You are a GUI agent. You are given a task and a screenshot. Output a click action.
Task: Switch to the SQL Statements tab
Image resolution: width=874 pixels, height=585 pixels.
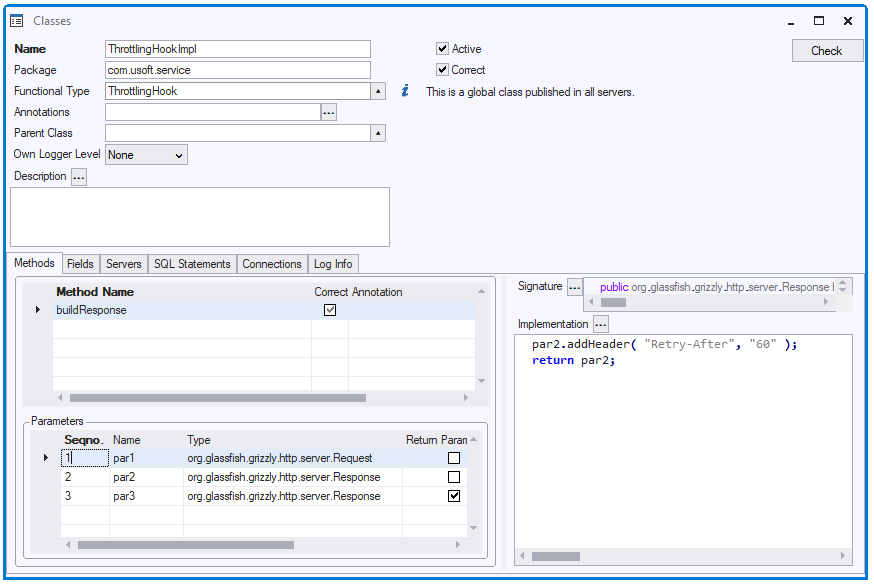[192, 264]
